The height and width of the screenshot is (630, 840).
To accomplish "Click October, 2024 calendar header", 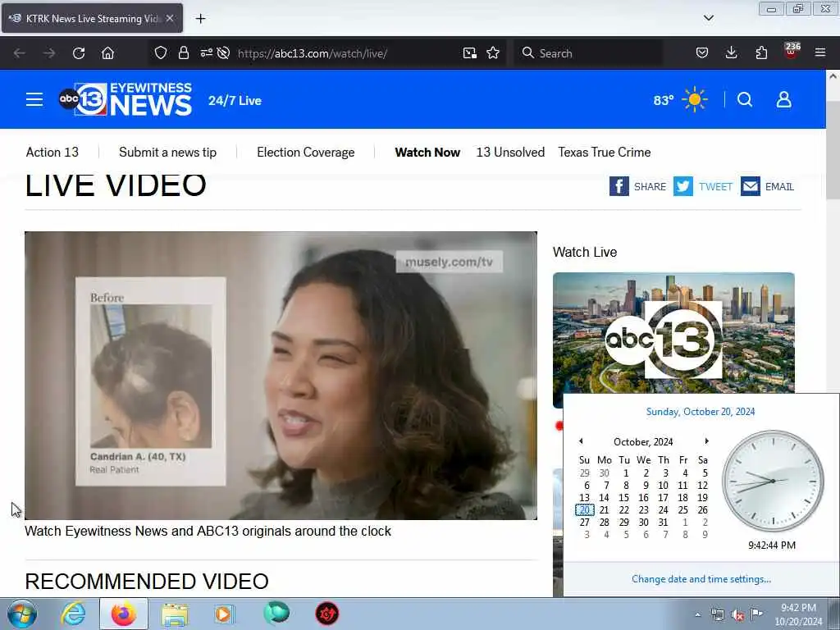I will coord(643,442).
